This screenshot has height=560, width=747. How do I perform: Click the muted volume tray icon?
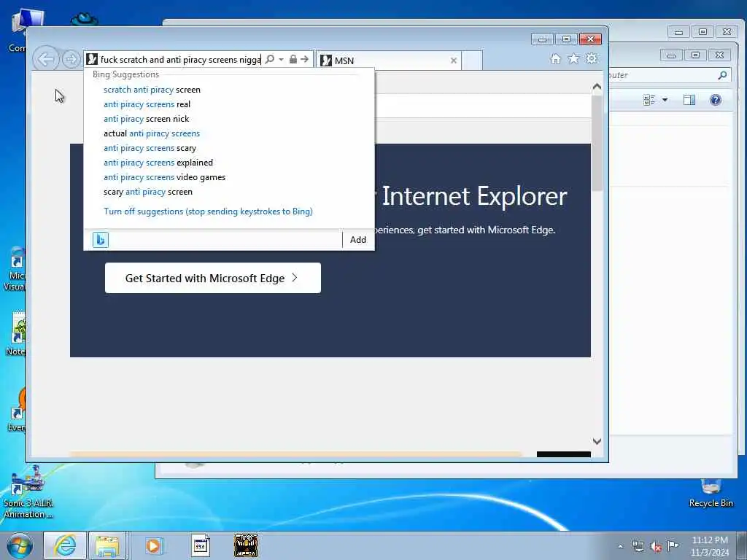[656, 547]
